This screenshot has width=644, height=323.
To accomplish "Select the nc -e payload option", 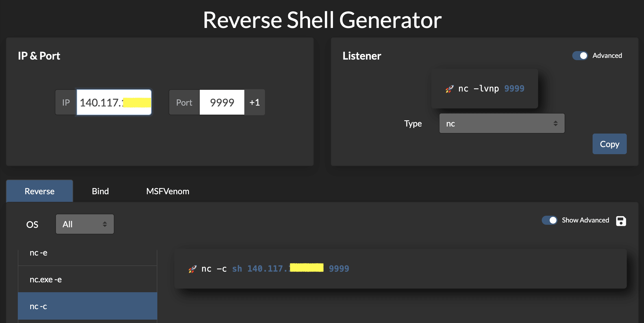I will tap(88, 253).
